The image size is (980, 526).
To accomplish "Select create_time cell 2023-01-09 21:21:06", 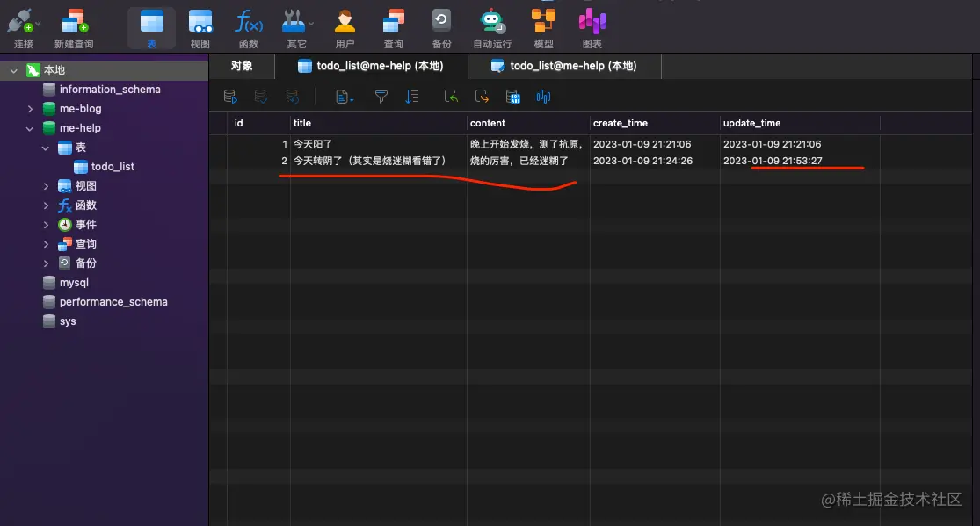I will [x=655, y=144].
